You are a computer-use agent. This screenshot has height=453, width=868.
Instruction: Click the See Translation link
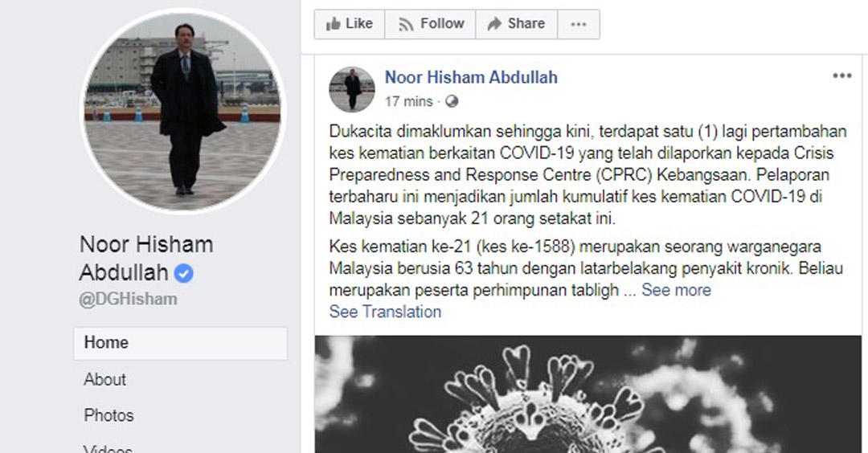click(385, 312)
